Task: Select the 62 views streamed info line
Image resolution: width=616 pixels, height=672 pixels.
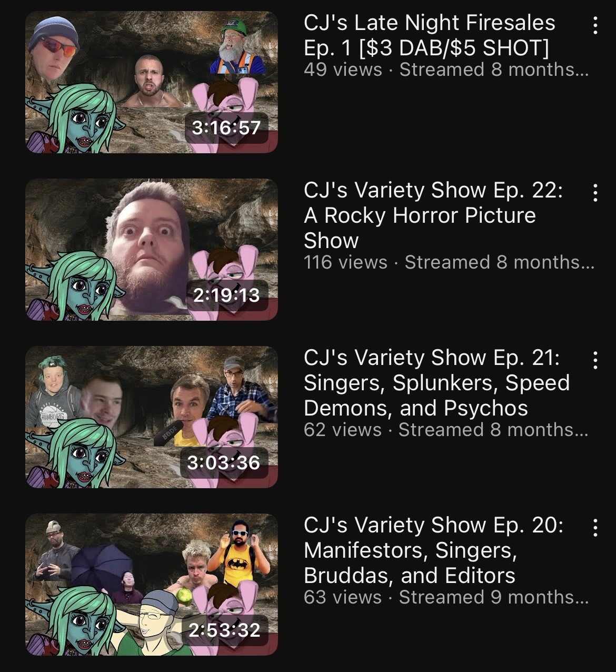Action: pyautogui.click(x=446, y=430)
